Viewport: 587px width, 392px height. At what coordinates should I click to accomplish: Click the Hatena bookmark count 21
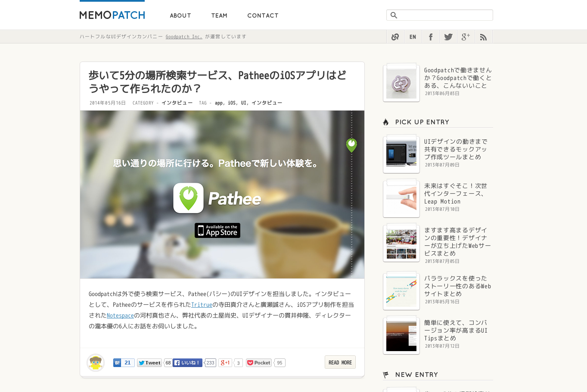[x=127, y=363]
